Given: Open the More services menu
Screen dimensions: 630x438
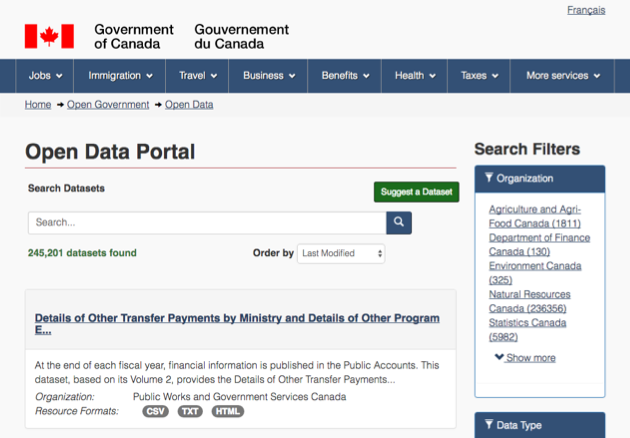Looking at the screenshot, I should 563,76.
